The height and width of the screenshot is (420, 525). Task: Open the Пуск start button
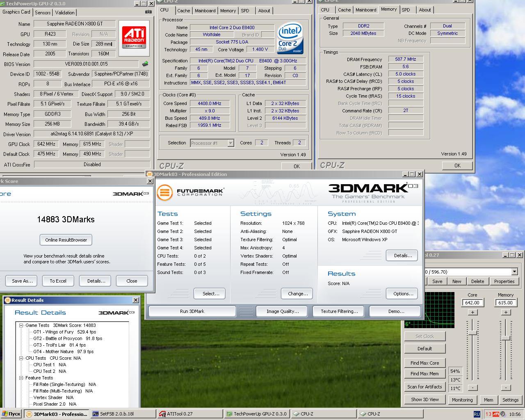pyautogui.click(x=11, y=414)
